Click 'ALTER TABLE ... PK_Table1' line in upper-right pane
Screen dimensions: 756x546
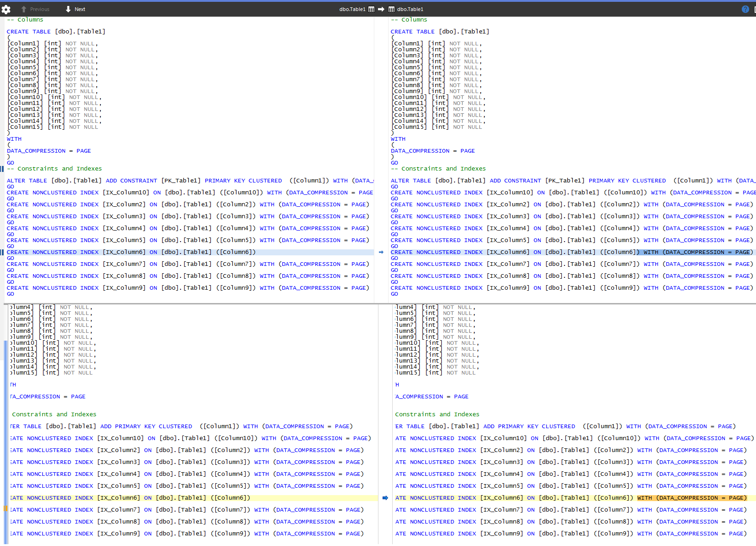(573, 181)
